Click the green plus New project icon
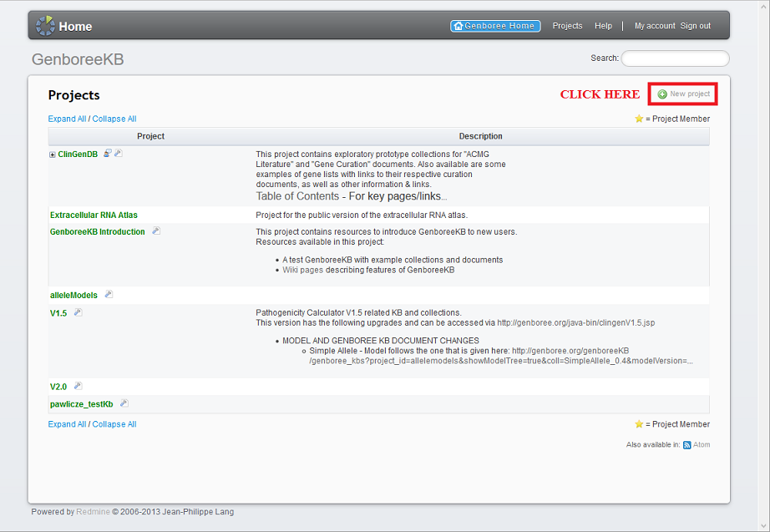Viewport: 770px width, 532px height. coord(662,94)
